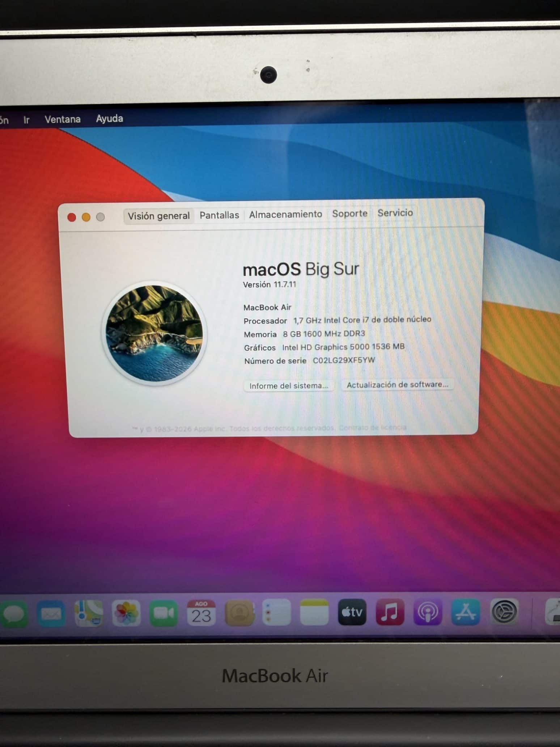Click the macOS Big Sur artwork image

tap(154, 333)
